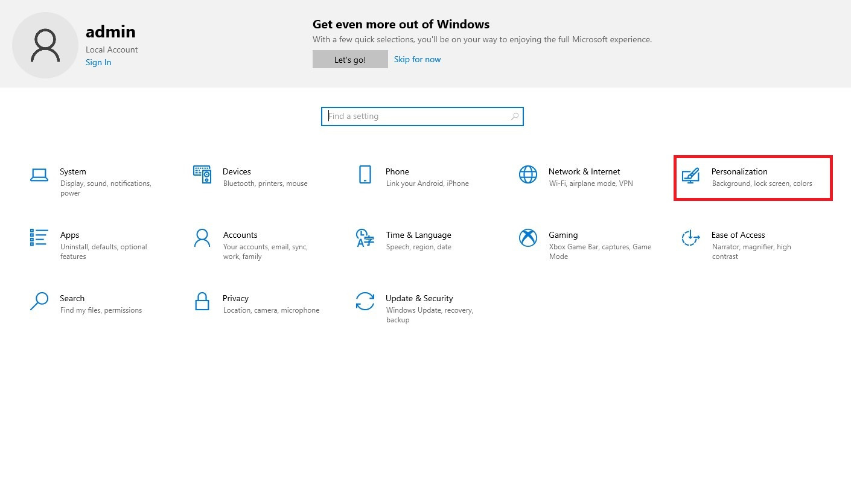Click the Search category title
The height and width of the screenshot is (504, 851).
point(72,298)
